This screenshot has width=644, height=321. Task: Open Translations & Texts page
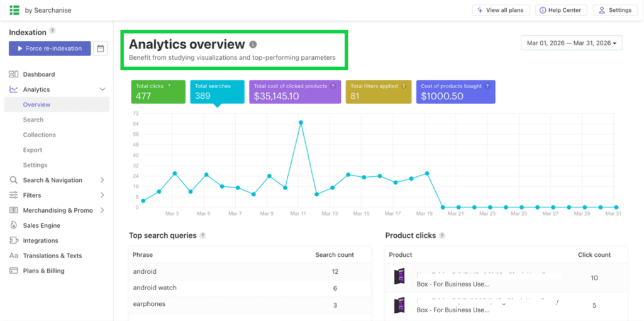(53, 256)
